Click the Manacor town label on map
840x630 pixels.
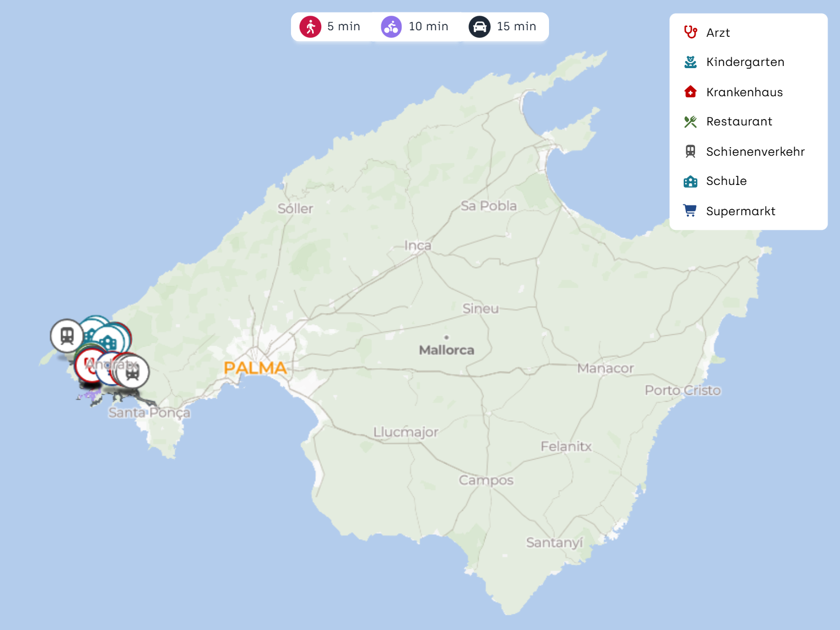click(x=605, y=368)
